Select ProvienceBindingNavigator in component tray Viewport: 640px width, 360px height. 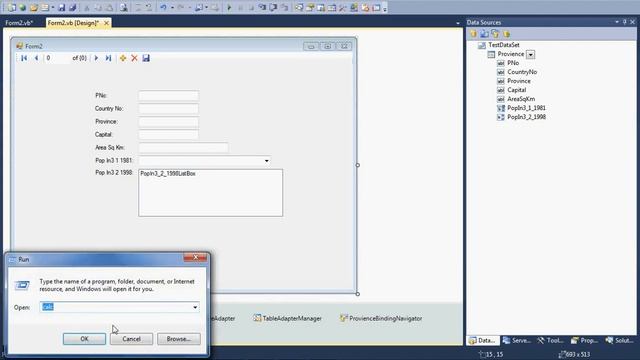381,318
